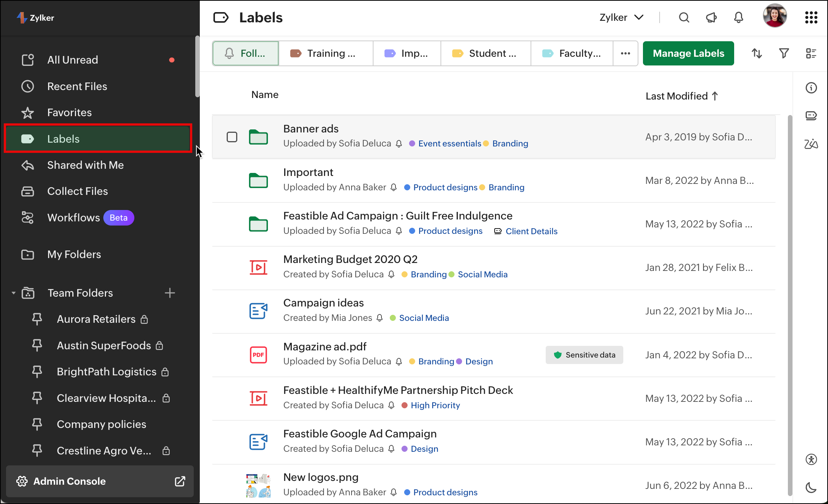
Task: Toggle follow bell on Campaign ideas
Action: (380, 318)
